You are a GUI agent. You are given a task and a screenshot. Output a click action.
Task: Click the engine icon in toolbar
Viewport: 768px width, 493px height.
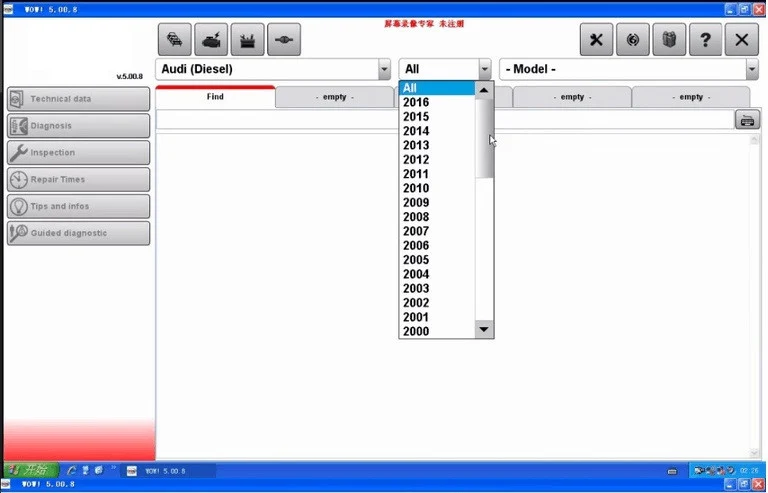pyautogui.click(x=211, y=39)
